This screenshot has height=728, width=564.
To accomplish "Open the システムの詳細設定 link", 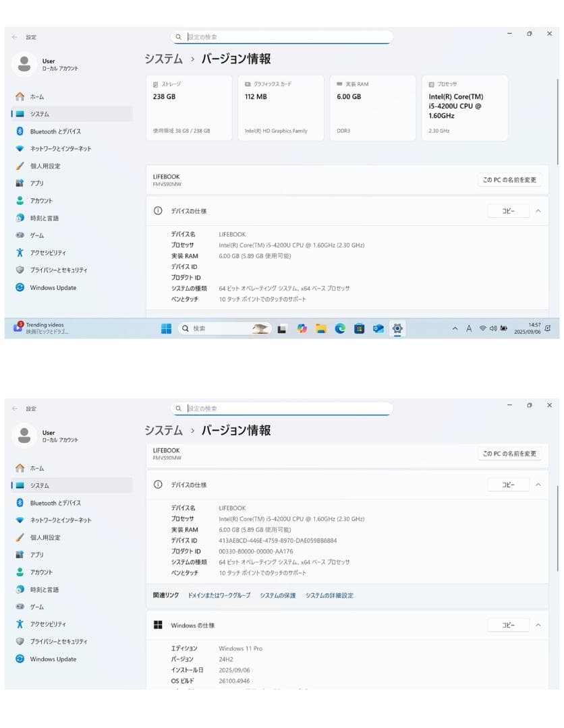I will tap(329, 595).
